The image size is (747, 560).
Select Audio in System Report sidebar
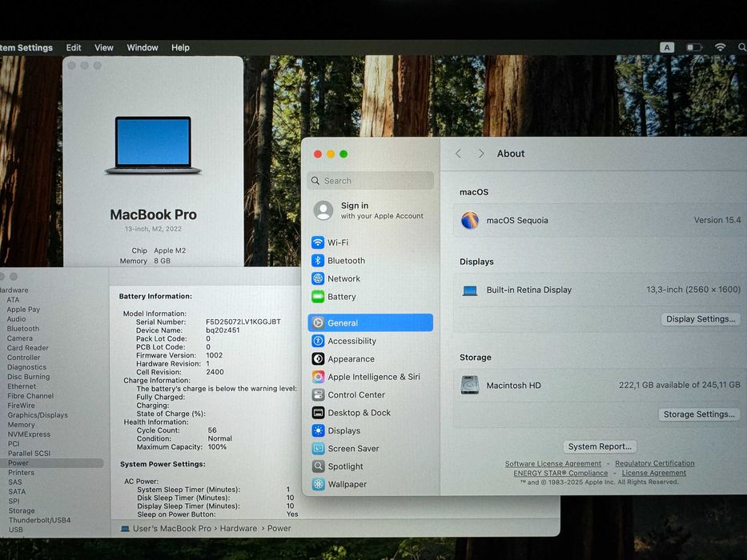point(16,319)
